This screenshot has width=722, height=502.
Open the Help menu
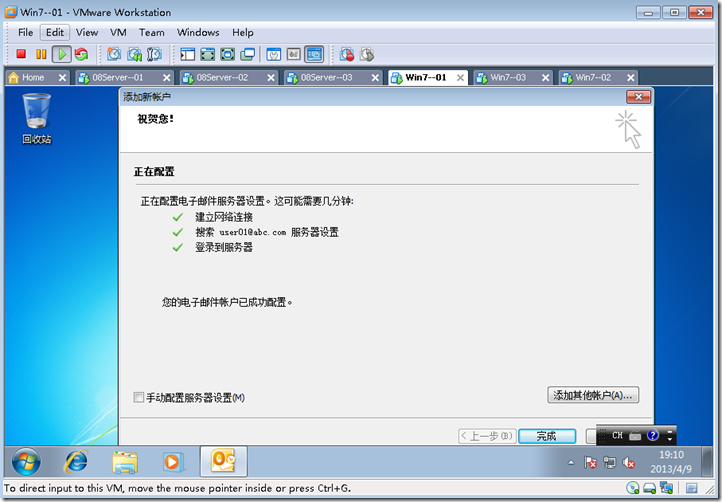[x=243, y=32]
